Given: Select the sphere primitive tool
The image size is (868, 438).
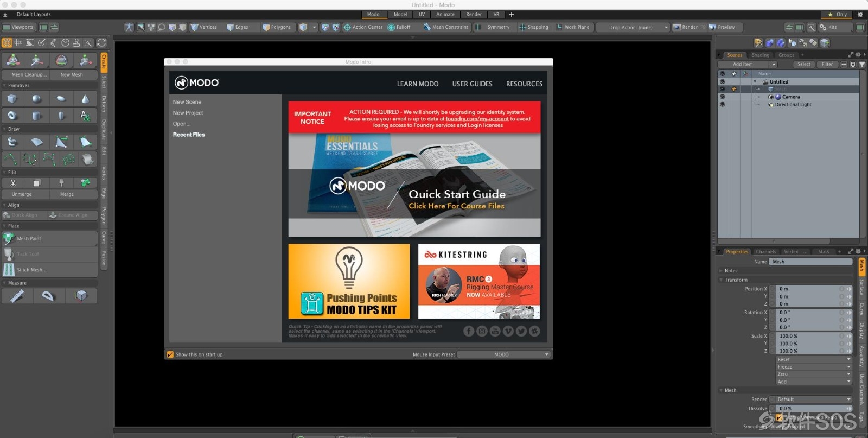Looking at the screenshot, I should (37, 99).
